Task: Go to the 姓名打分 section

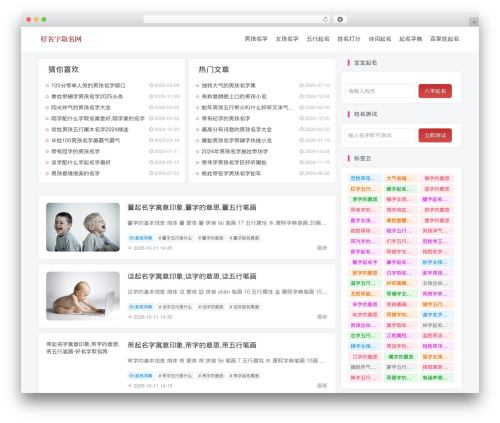Action: point(349,39)
